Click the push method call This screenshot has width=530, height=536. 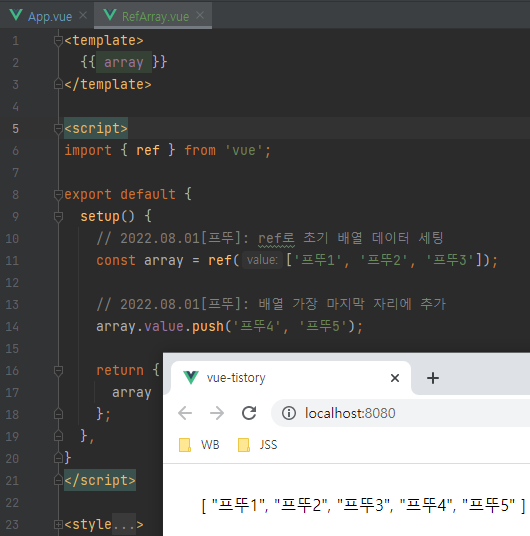[x=208, y=326]
